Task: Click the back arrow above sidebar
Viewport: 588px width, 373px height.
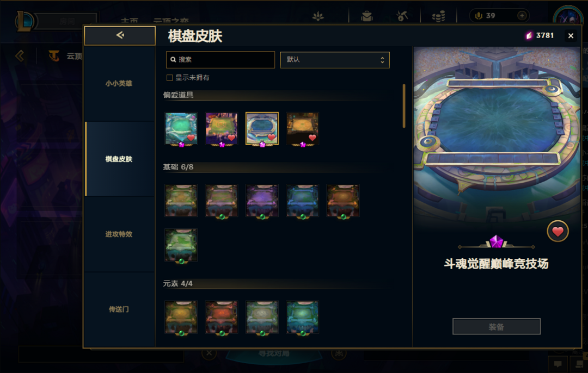Action: [120, 35]
